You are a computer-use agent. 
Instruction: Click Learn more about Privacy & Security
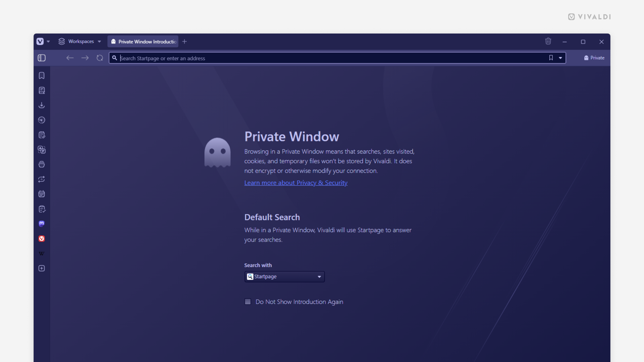(296, 183)
